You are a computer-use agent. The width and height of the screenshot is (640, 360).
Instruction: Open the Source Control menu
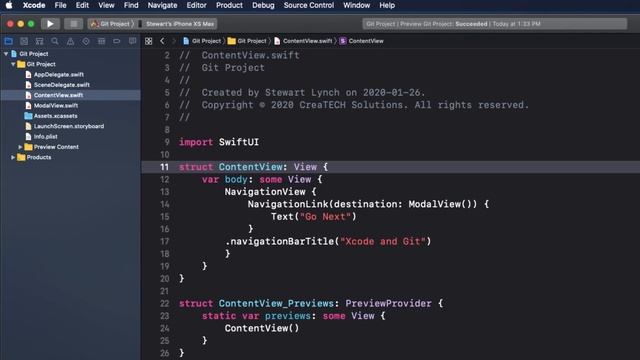[309, 5]
